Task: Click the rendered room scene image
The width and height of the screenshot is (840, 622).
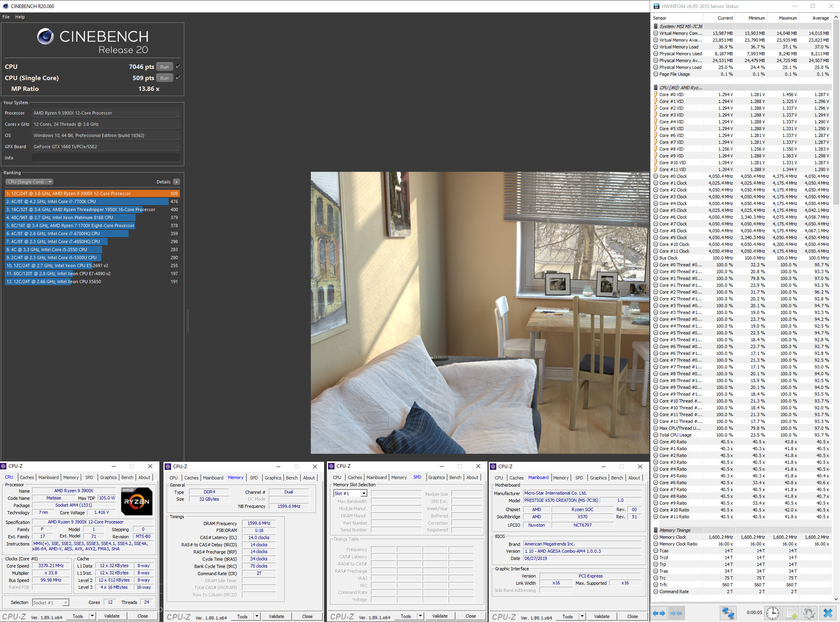Action: [480, 313]
